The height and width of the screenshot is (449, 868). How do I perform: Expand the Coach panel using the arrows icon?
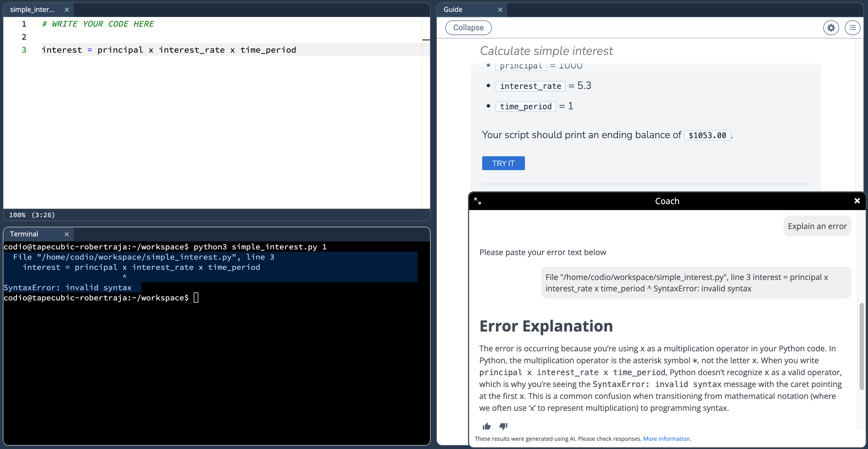click(478, 201)
